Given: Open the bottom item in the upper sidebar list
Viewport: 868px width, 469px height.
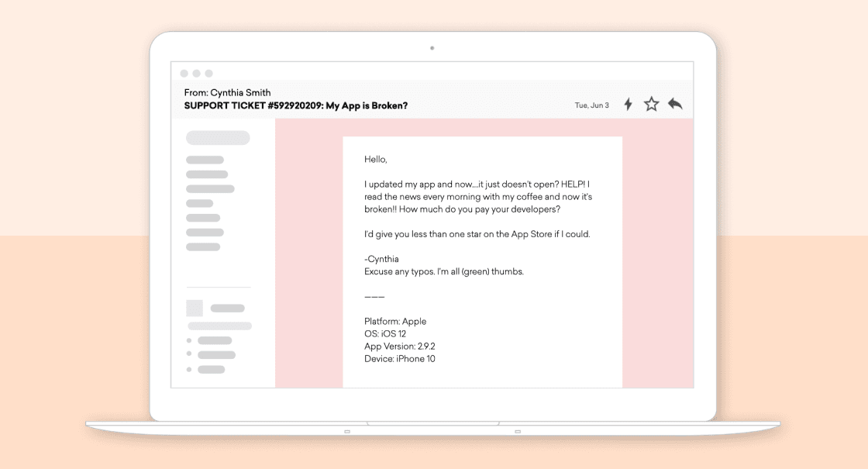Looking at the screenshot, I should pyautogui.click(x=203, y=247).
